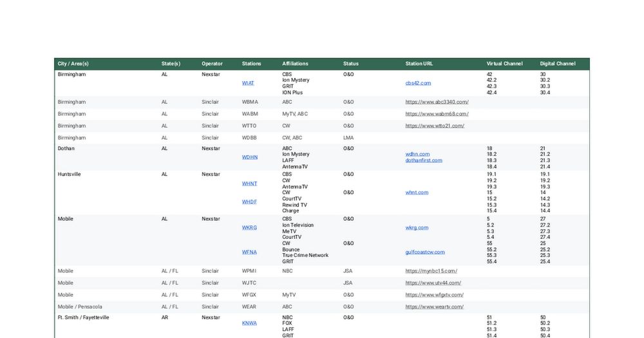Open the abc3340.com URL link
The image size is (644, 338).
point(437,102)
